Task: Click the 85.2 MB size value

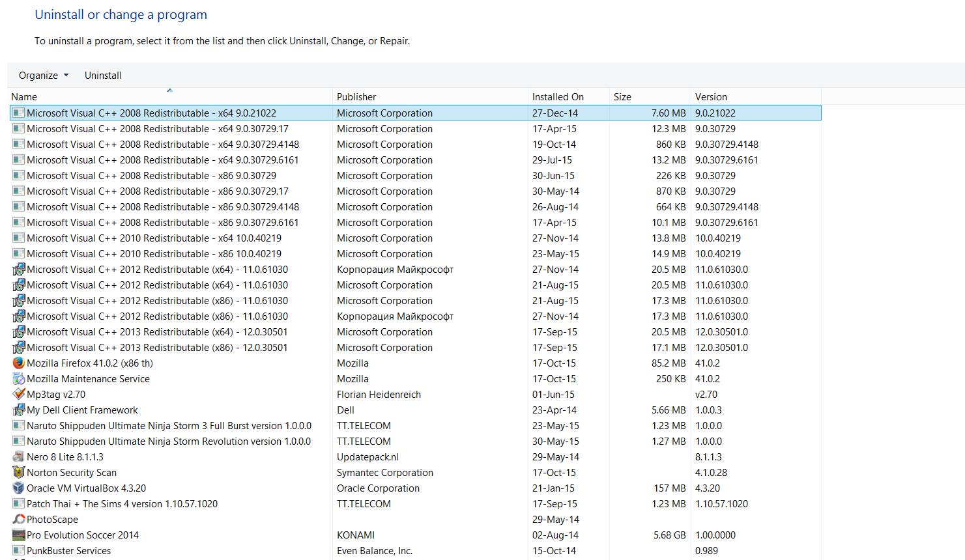Action: [669, 363]
